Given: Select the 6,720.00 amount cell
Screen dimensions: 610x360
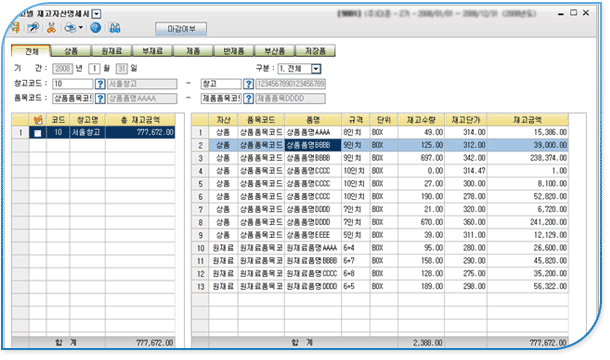Looking at the screenshot, I should (528, 209).
